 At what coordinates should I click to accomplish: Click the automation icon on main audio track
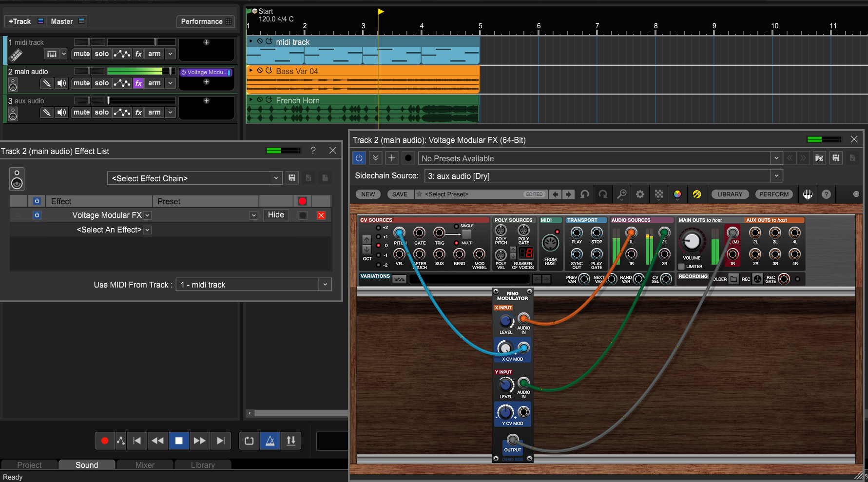pos(122,83)
